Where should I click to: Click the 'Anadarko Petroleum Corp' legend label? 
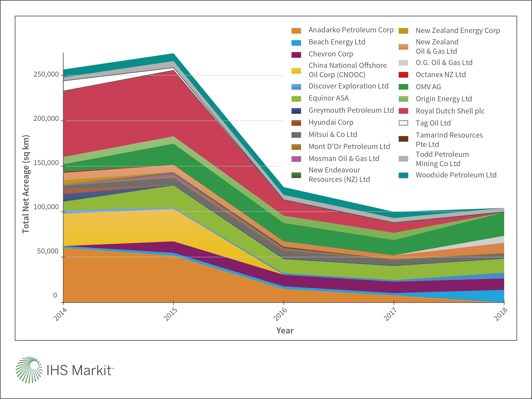coord(351,30)
